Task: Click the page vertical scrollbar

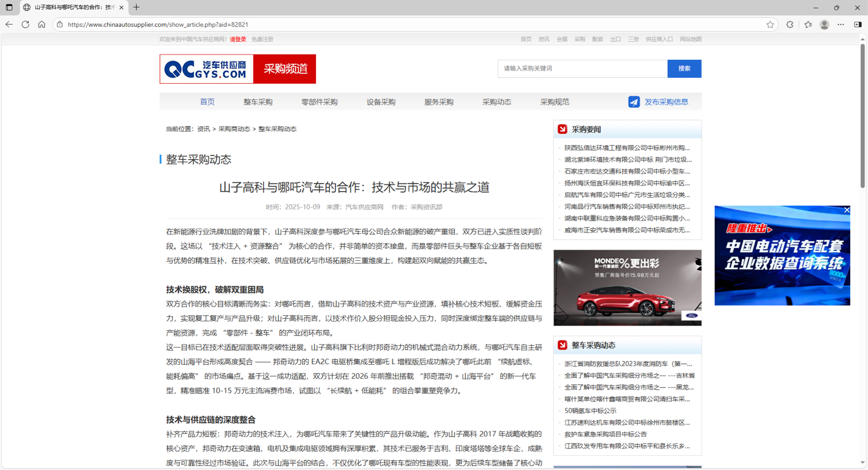Action: pyautogui.click(x=862, y=245)
